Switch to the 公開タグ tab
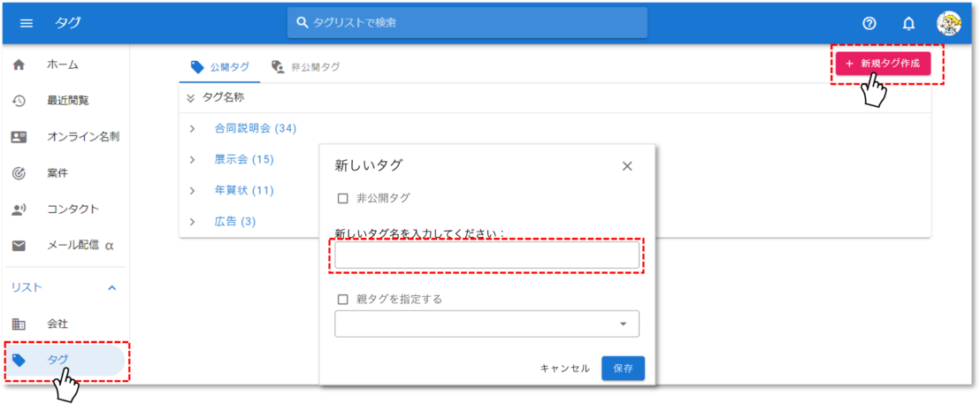This screenshot has width=980, height=404. tap(219, 67)
